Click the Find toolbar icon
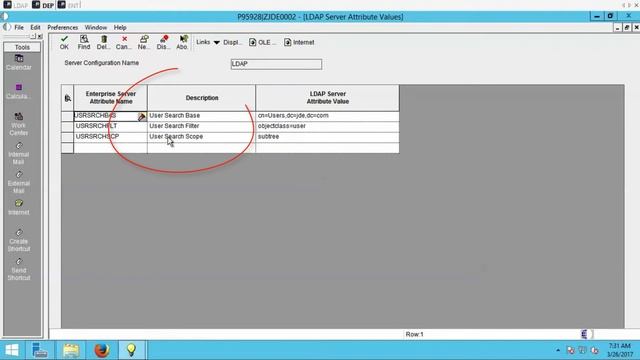The width and height of the screenshot is (640, 360). pyautogui.click(x=84, y=42)
